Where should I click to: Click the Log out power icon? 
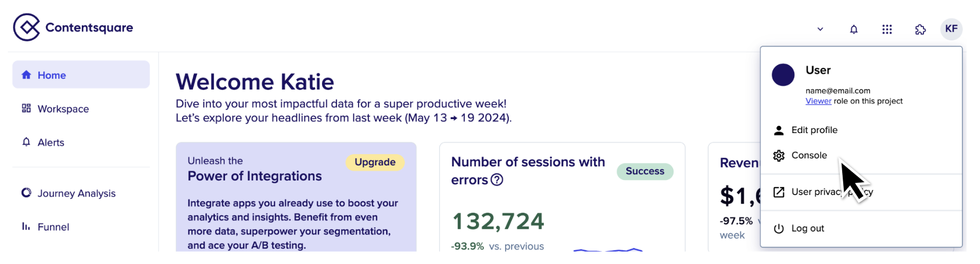click(779, 228)
